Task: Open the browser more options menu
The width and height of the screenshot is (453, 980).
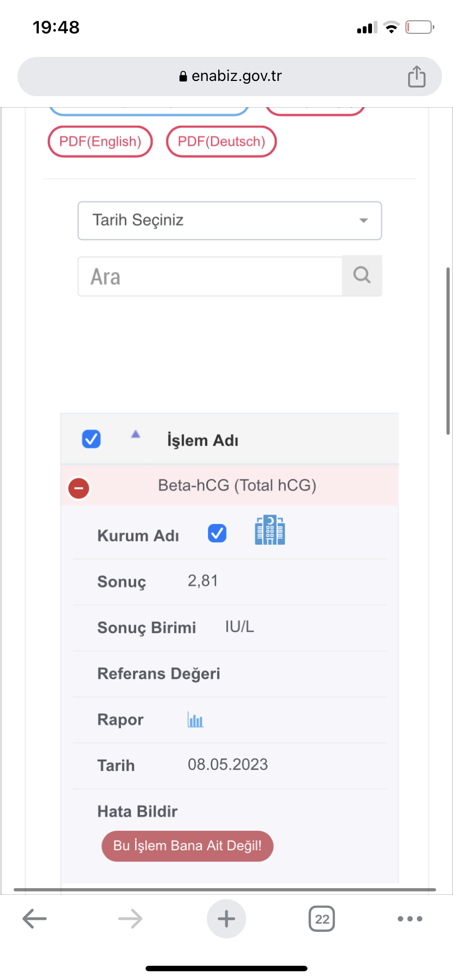Action: tap(410, 919)
